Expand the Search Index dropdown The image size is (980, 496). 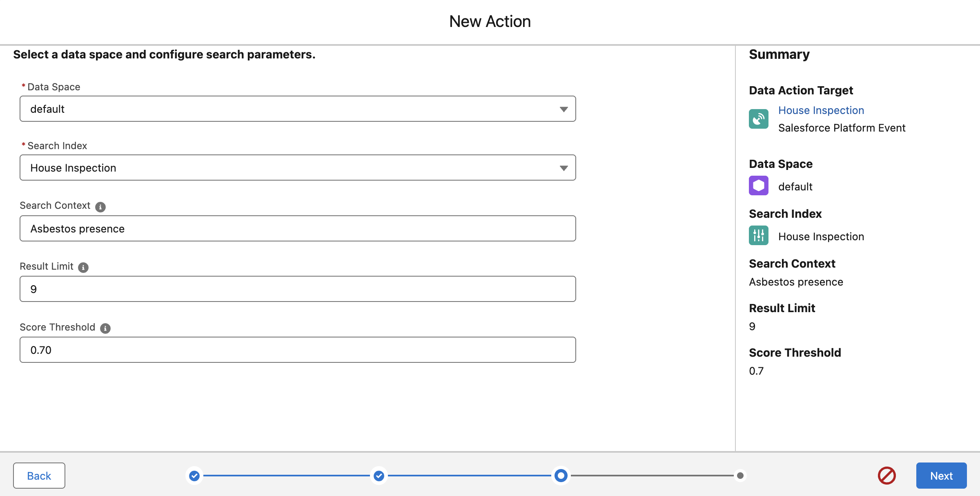298,168
